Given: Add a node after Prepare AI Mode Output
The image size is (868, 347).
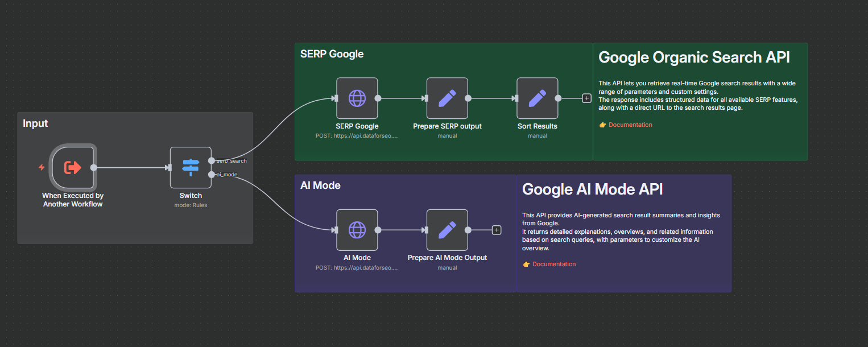Looking at the screenshot, I should [497, 230].
